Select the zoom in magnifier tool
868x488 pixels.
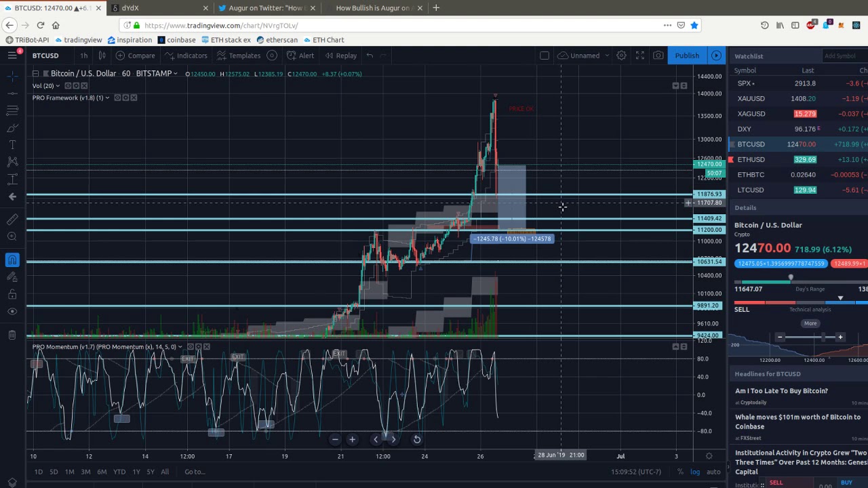[x=12, y=236]
